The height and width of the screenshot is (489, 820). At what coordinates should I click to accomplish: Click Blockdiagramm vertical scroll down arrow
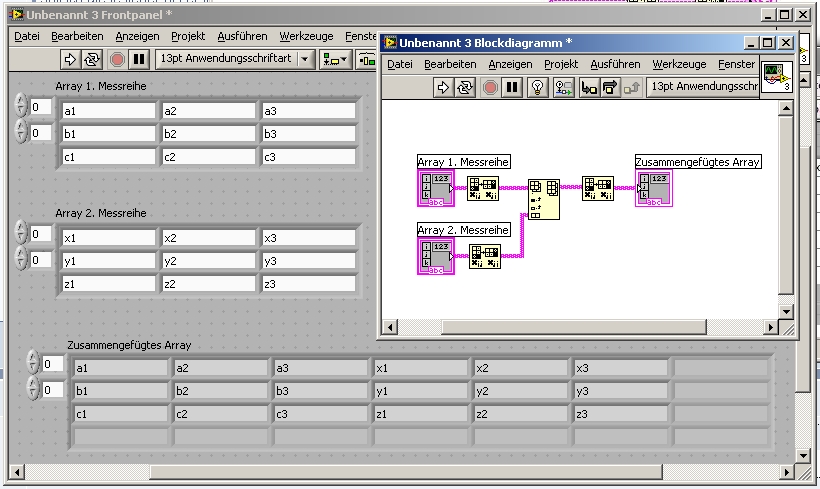786,312
